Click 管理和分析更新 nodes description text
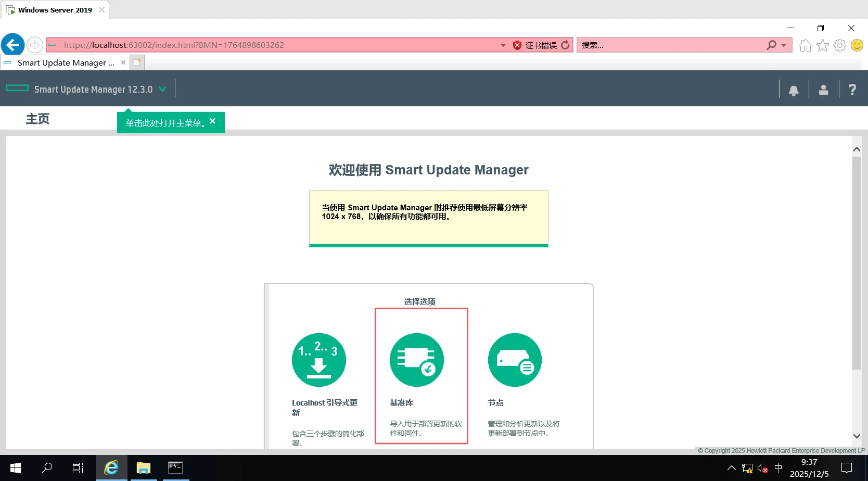This screenshot has height=481, width=868. click(x=524, y=428)
